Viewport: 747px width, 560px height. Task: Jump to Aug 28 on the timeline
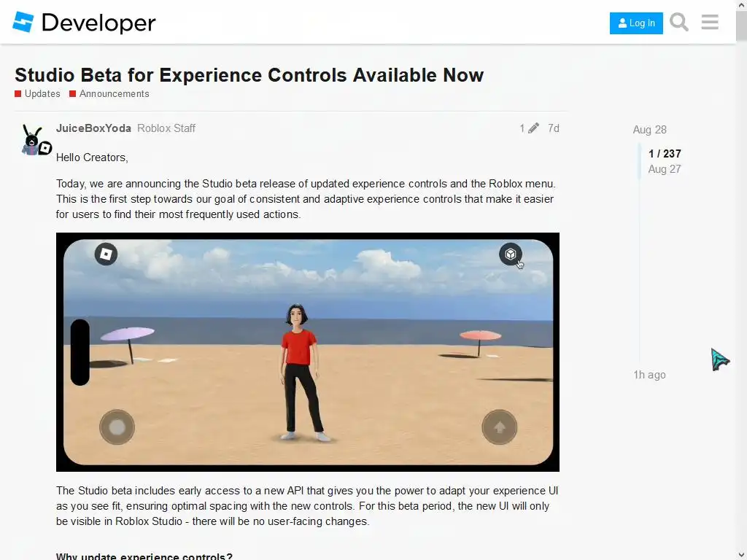pos(649,130)
